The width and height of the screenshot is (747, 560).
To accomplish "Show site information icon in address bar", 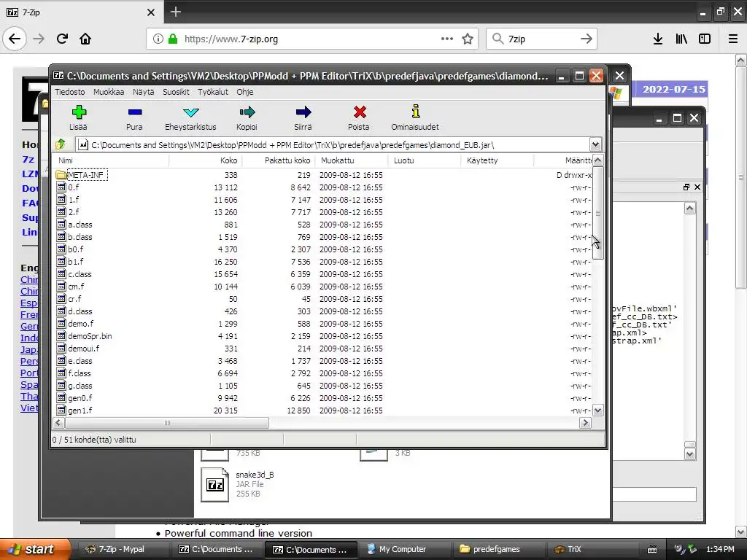I will pos(158,39).
